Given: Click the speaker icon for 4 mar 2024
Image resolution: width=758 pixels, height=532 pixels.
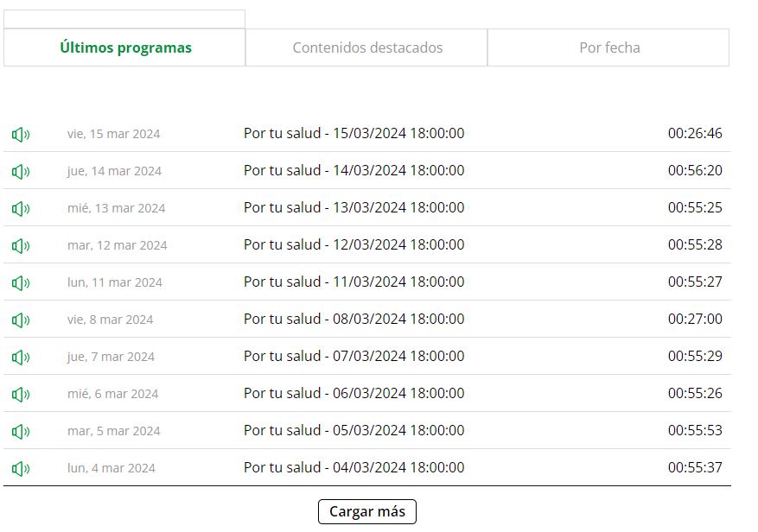Looking at the screenshot, I should tap(21, 468).
